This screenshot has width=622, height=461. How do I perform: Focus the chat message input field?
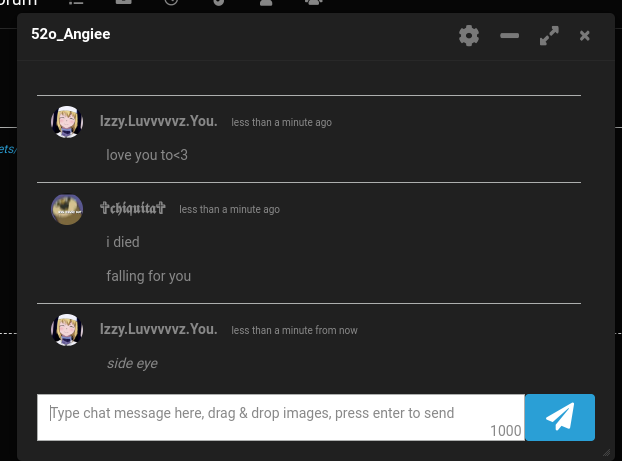point(281,417)
